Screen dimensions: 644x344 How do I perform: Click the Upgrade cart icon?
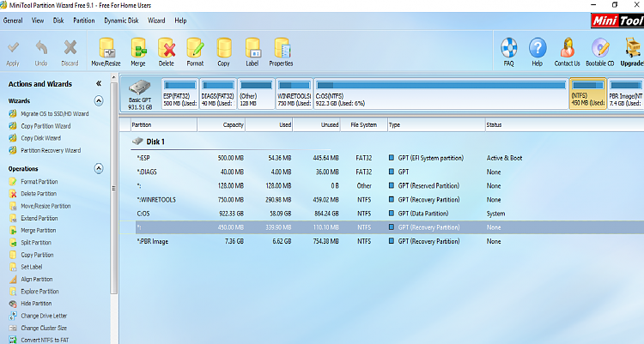[x=633, y=48]
